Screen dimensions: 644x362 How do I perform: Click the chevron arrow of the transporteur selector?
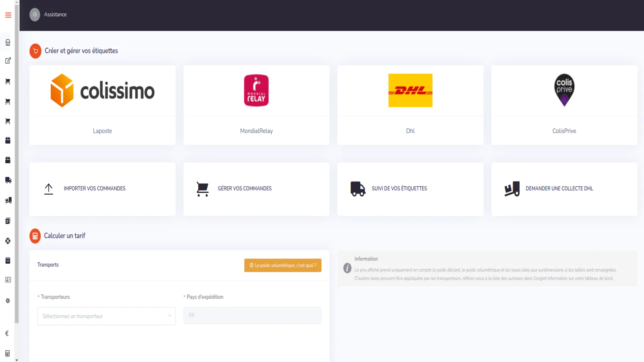(x=169, y=316)
